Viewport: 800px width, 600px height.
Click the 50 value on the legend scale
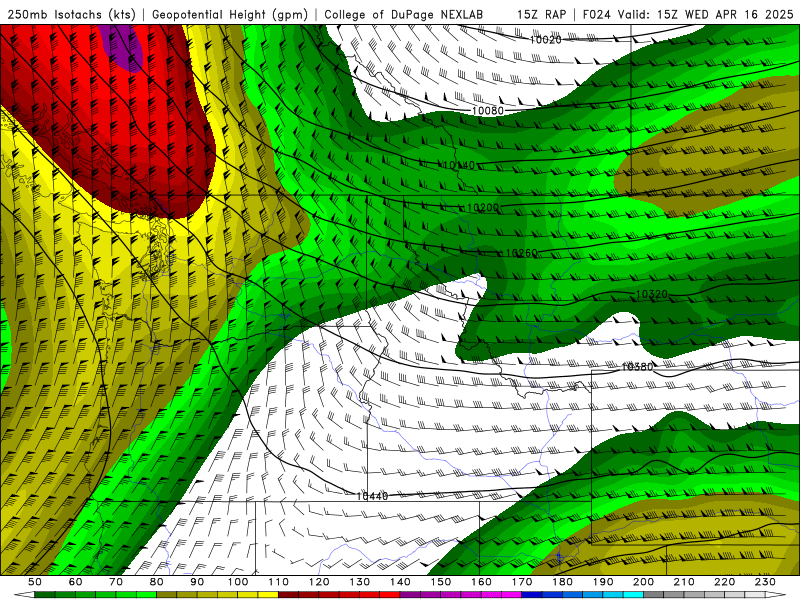(35, 582)
